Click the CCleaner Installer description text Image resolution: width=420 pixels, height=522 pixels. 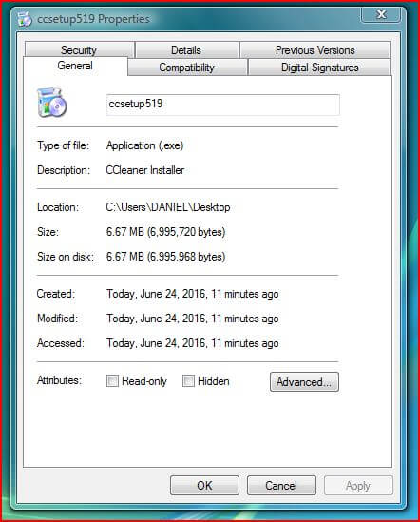(x=145, y=170)
